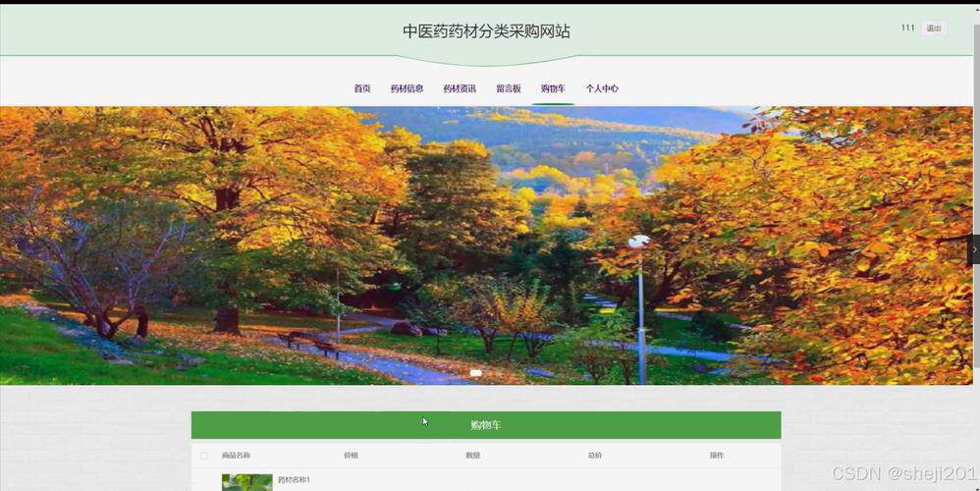Go to the 药材资讯 tab
Viewport: 980px width, 491px height.
460,88
